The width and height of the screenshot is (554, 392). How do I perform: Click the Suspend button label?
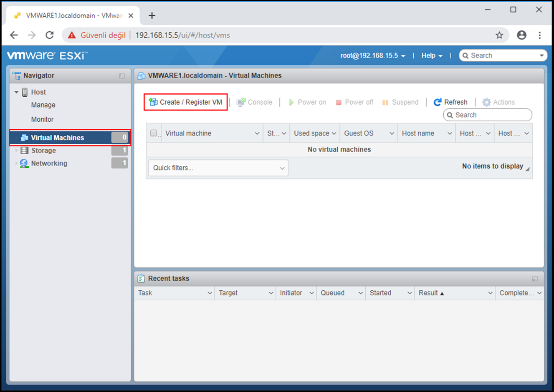tap(405, 102)
